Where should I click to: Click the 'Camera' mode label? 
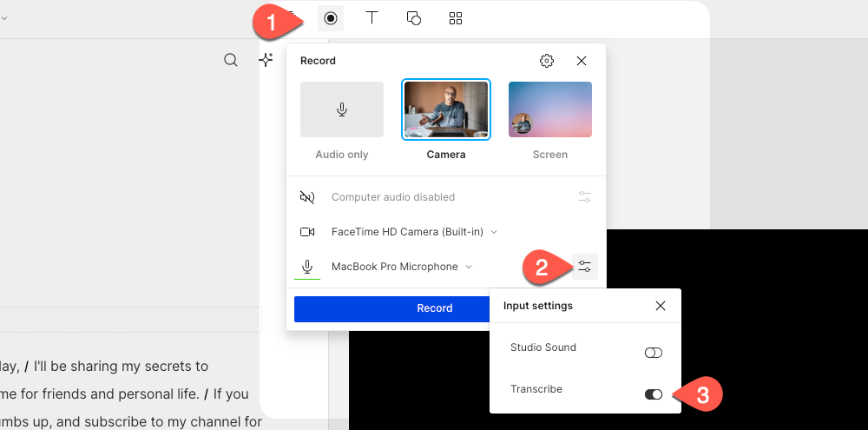click(446, 155)
